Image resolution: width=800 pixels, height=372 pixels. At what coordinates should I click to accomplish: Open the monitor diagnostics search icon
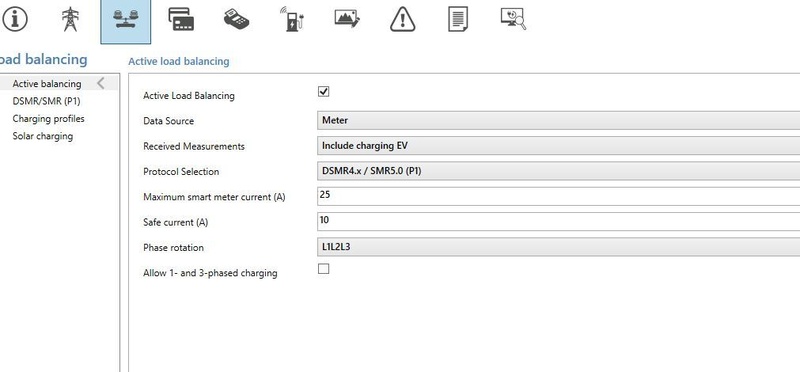[513, 19]
